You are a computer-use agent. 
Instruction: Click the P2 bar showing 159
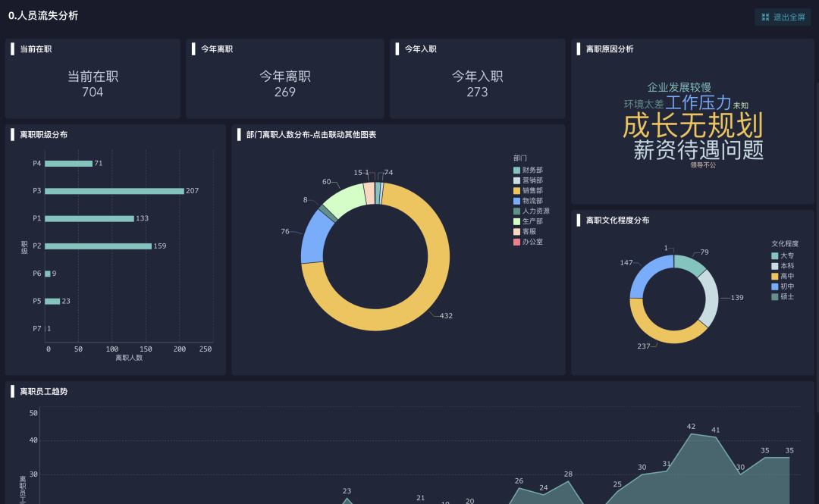point(98,246)
